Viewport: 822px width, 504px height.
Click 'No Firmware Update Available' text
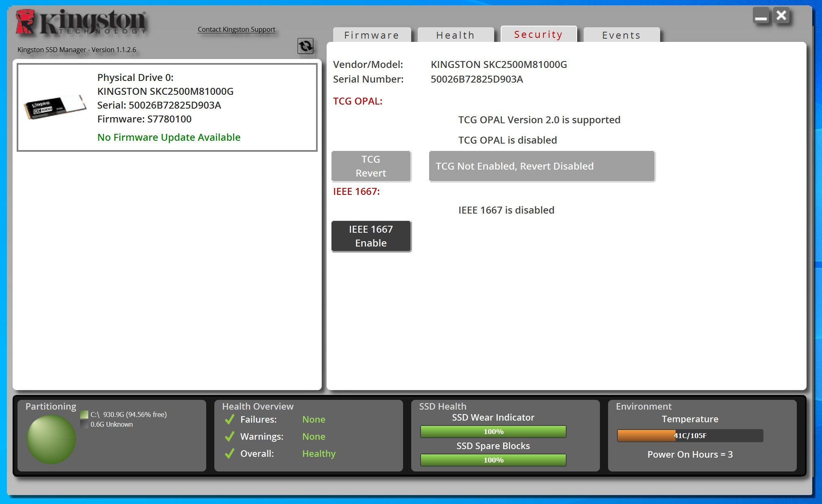[169, 137]
